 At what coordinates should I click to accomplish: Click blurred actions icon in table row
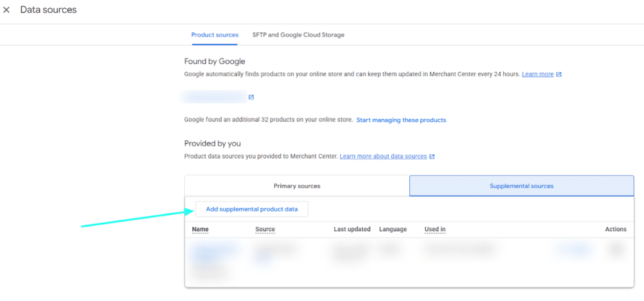(x=616, y=250)
